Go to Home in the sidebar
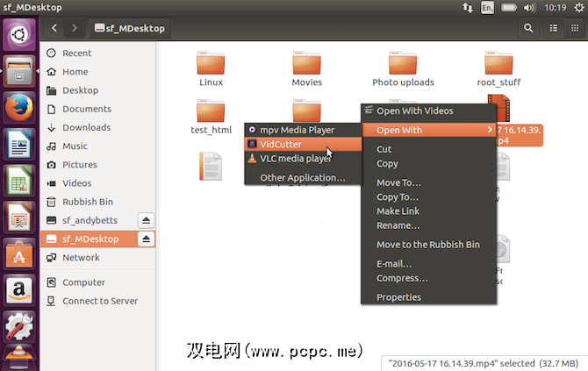 98,72
